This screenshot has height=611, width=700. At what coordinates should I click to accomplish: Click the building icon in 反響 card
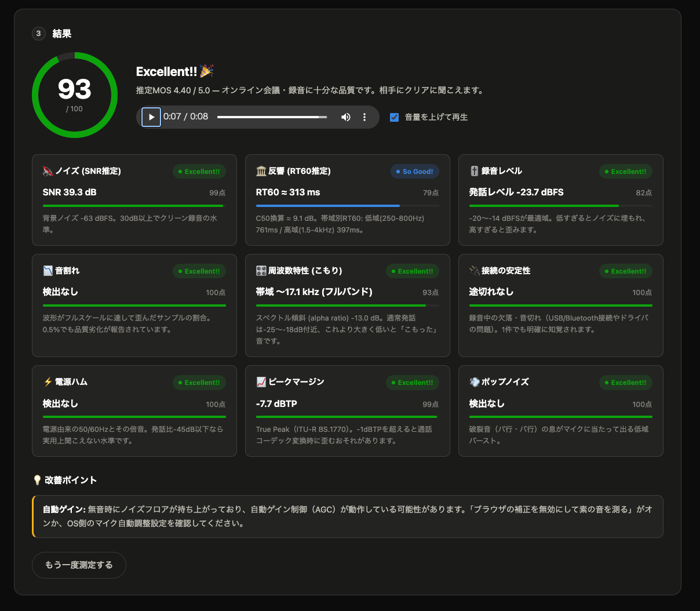tap(261, 171)
